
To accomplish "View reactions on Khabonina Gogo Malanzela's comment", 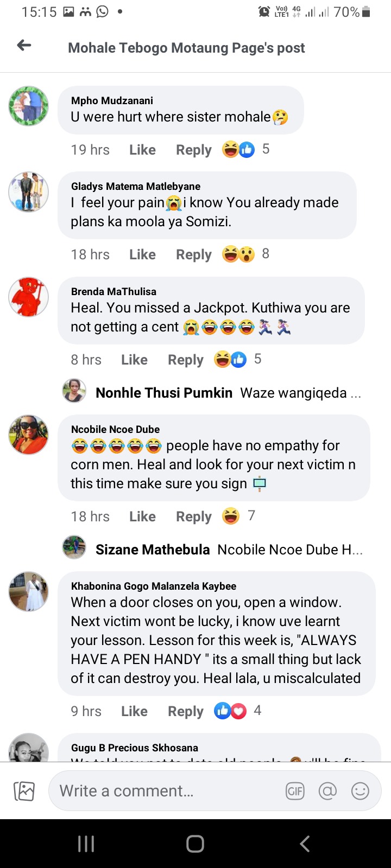I will point(238,711).
